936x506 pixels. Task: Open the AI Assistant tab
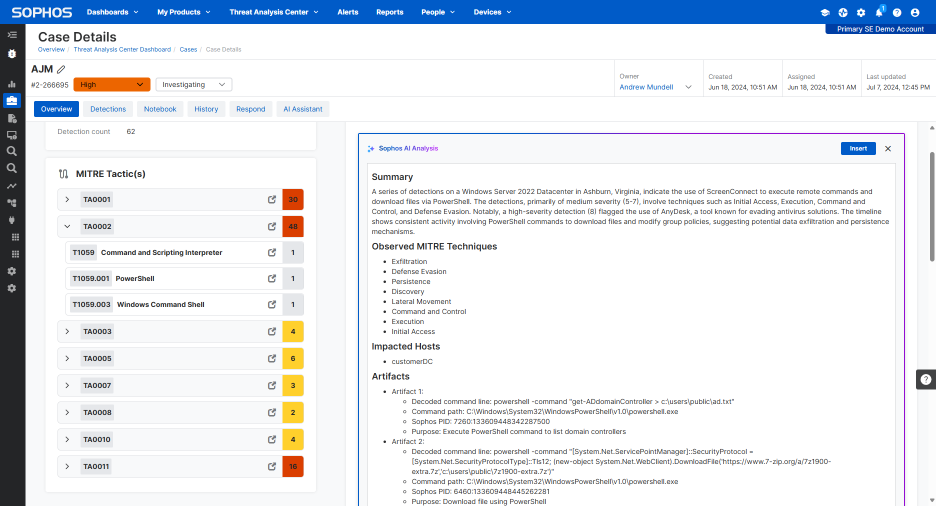tap(302, 109)
